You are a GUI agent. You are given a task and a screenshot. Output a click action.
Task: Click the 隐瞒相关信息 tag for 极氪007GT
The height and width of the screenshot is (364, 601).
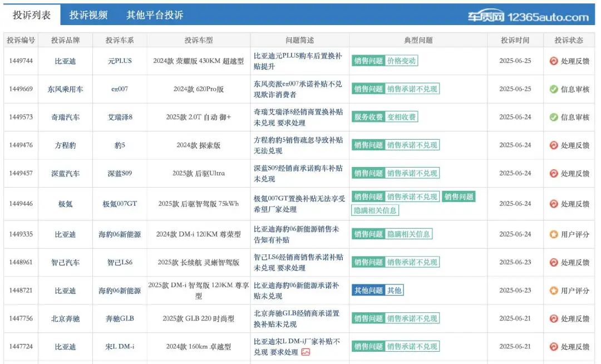click(x=375, y=210)
